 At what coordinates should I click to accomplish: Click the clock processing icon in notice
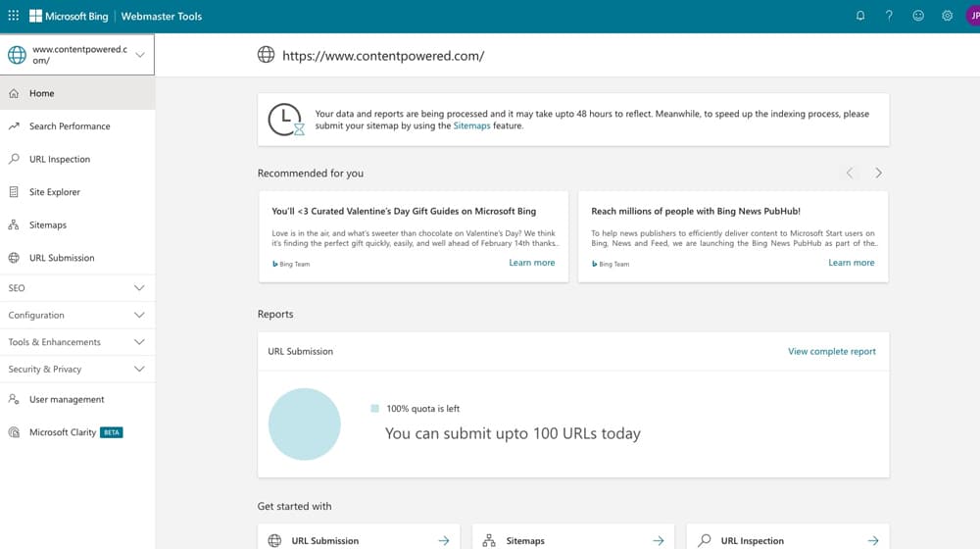[285, 120]
